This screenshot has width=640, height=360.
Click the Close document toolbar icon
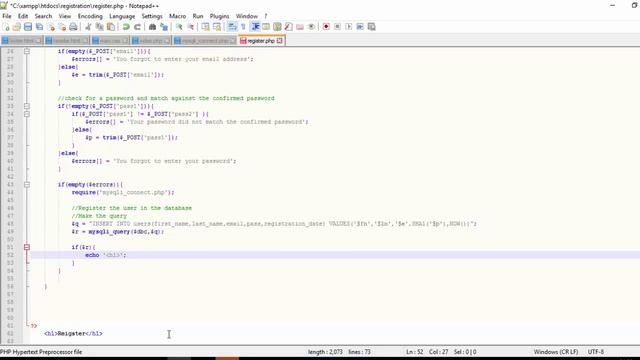pos(51,27)
